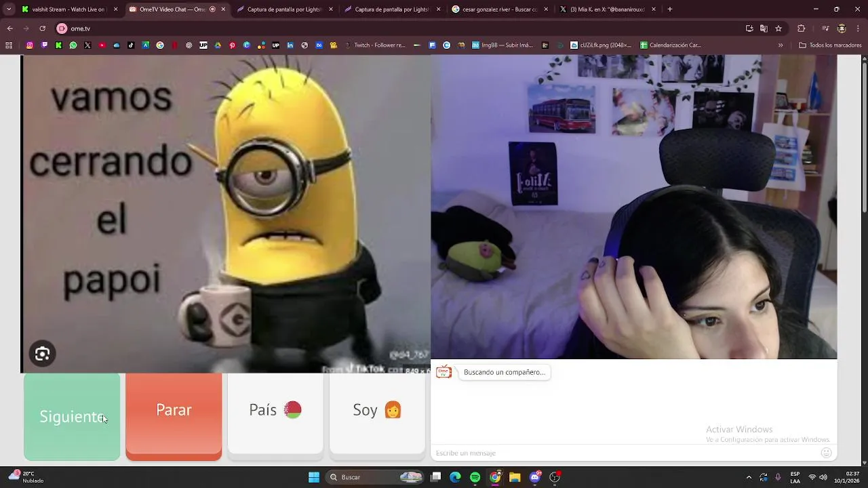
Task: Open Spotify from the taskbar
Action: (475, 477)
